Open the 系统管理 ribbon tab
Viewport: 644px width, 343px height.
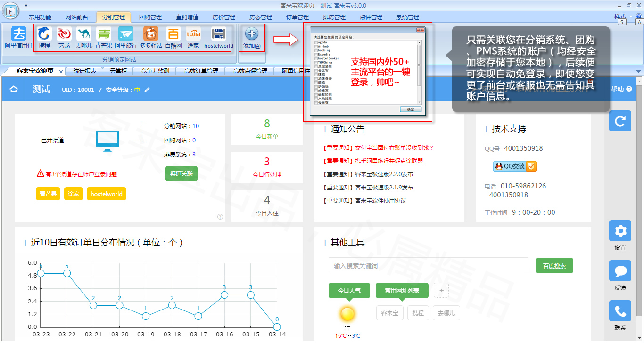pyautogui.click(x=408, y=17)
